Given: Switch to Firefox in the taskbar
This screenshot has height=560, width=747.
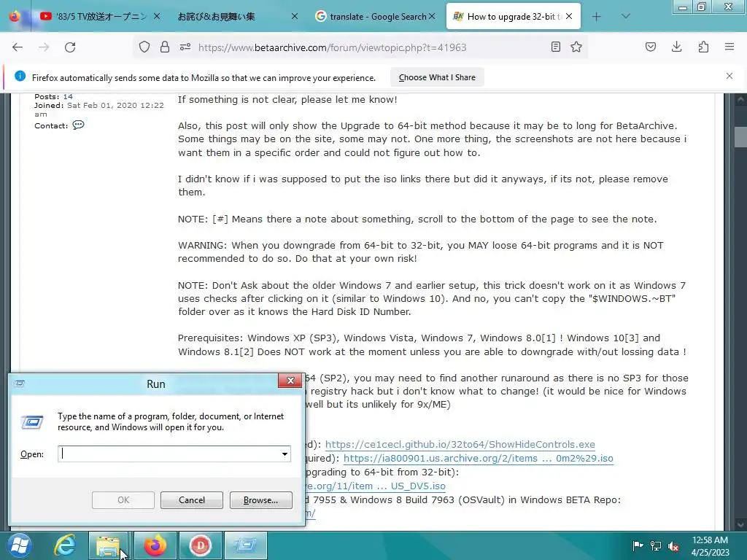Looking at the screenshot, I should 155,545.
